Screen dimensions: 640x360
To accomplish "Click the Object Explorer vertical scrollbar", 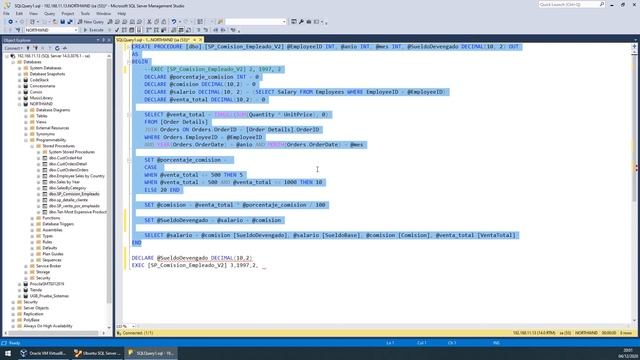I will pos(109,180).
